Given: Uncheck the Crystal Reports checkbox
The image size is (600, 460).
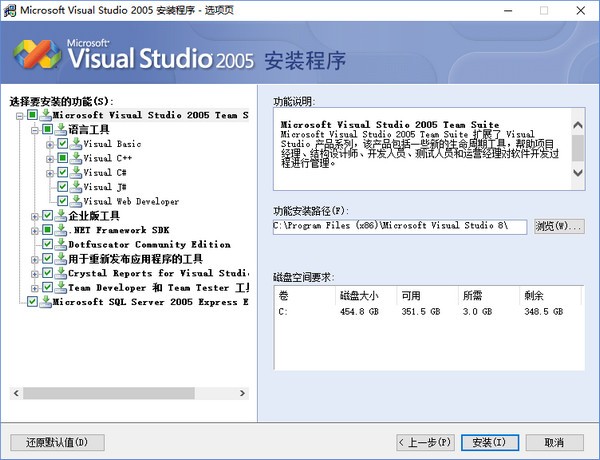Looking at the screenshot, I should click(47, 273).
